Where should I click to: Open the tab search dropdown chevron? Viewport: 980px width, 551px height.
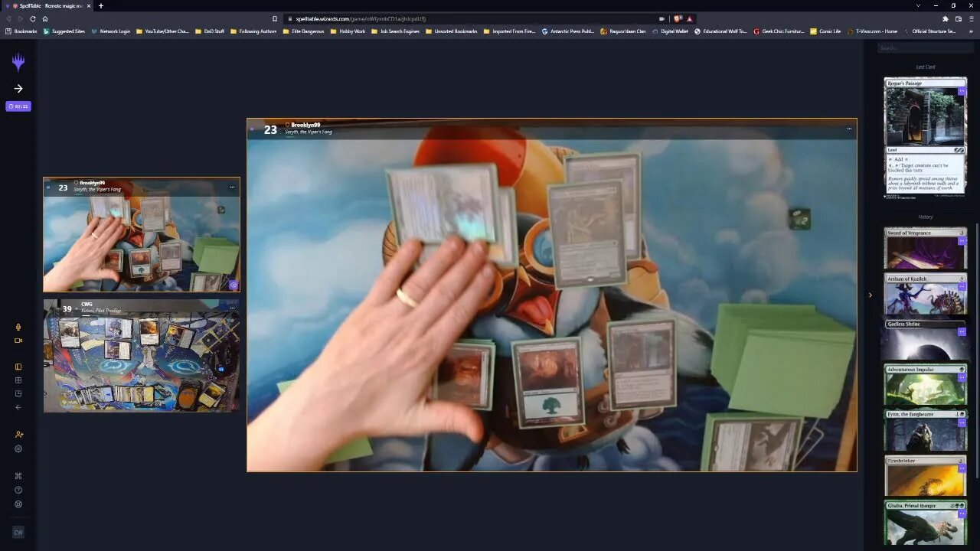918,5
